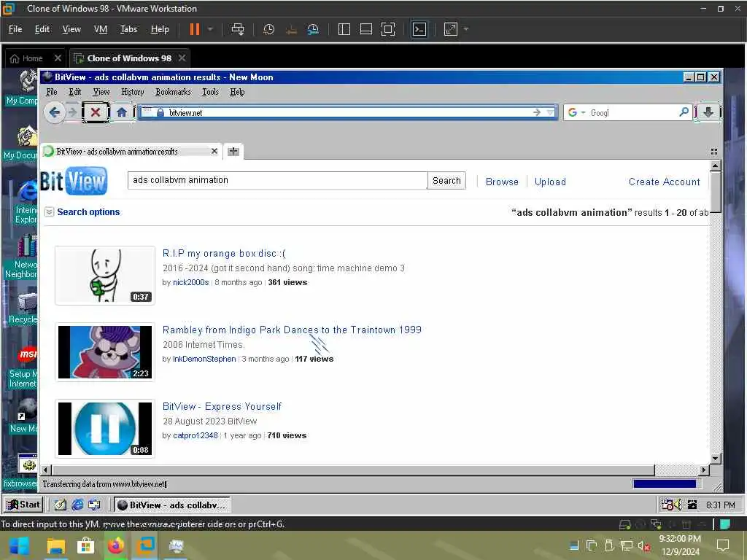Click the padlock icon in the address bar
Image resolution: width=747 pixels, height=560 pixels.
(x=160, y=112)
